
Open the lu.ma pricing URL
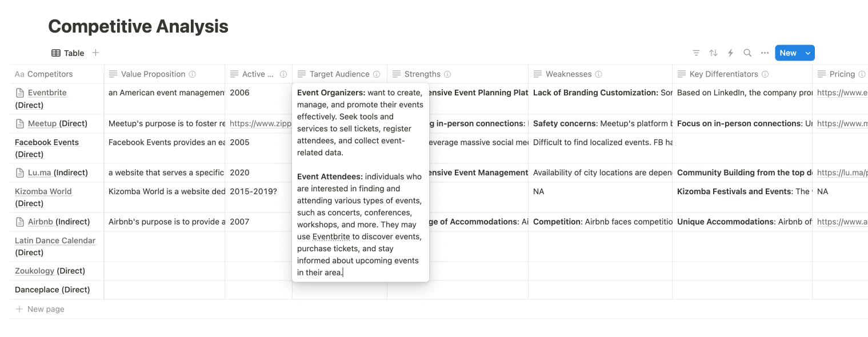[x=842, y=172]
